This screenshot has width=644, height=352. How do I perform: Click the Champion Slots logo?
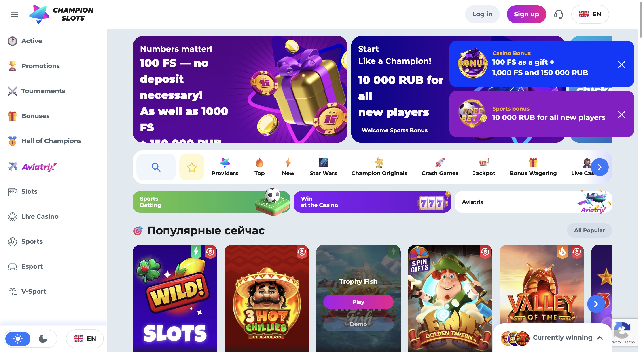click(x=61, y=14)
